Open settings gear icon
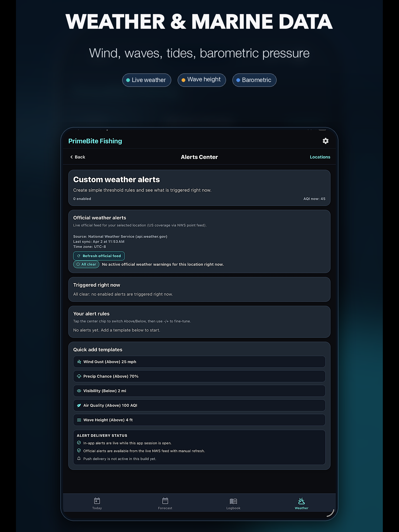Image resolution: width=399 pixels, height=532 pixels. coord(325,141)
